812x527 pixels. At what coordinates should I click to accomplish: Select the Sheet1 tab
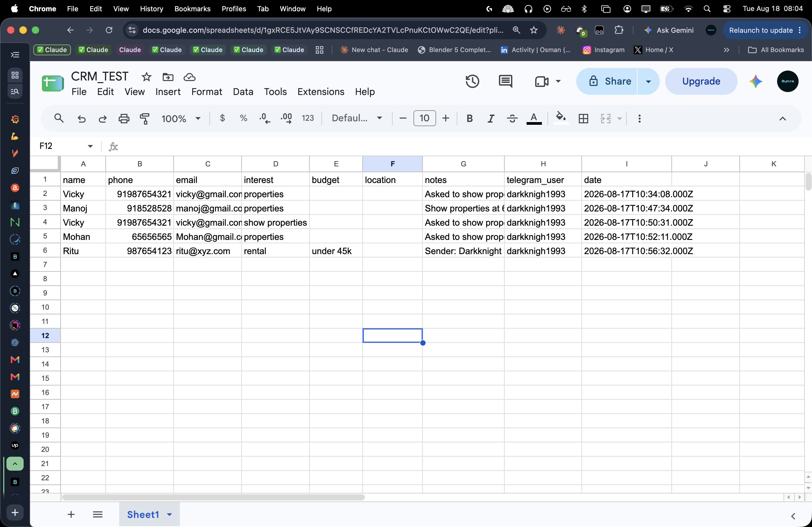[x=143, y=514]
